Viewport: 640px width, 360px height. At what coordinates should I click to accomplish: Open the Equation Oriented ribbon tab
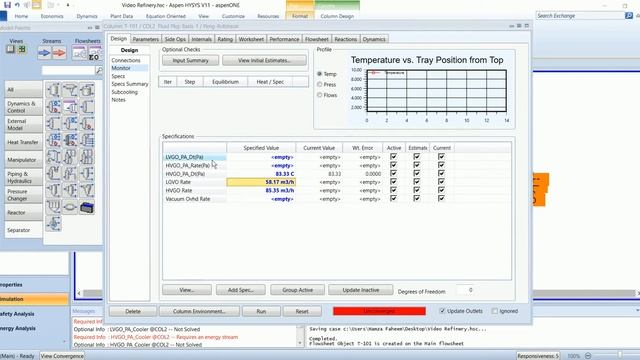(x=166, y=16)
